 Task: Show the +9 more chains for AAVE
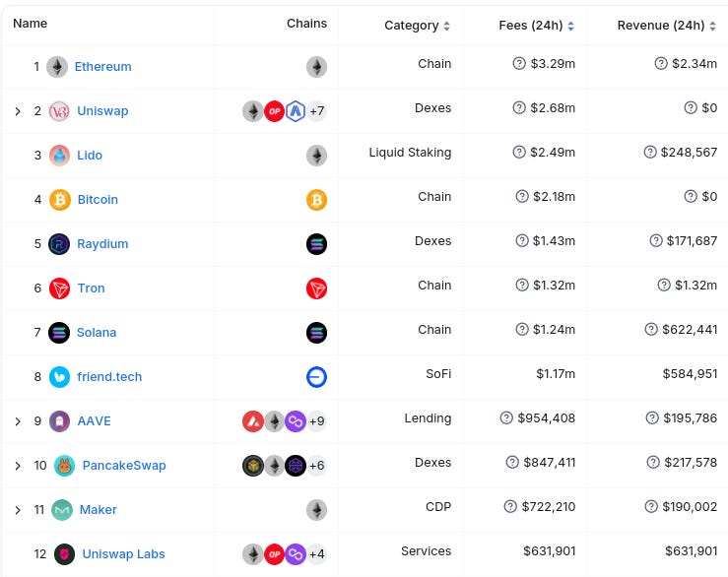(316, 421)
